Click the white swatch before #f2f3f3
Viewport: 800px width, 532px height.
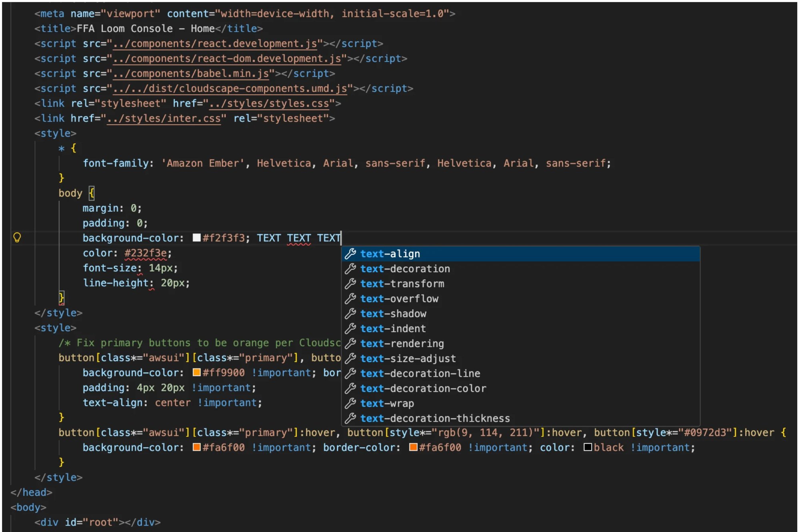tap(196, 238)
